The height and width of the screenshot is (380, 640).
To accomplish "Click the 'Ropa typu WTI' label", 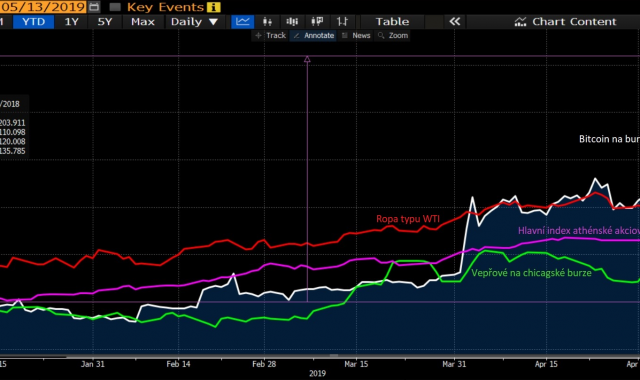I will point(408,219).
